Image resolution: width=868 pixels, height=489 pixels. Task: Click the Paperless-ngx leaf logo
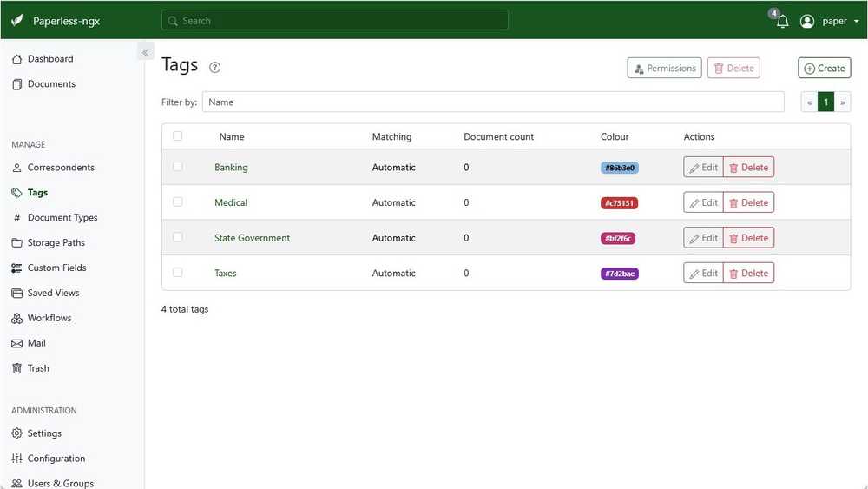point(17,21)
